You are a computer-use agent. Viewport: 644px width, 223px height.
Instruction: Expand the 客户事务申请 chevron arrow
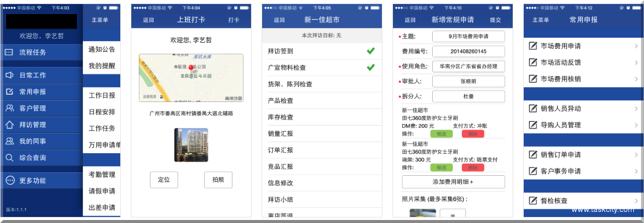coord(636,171)
